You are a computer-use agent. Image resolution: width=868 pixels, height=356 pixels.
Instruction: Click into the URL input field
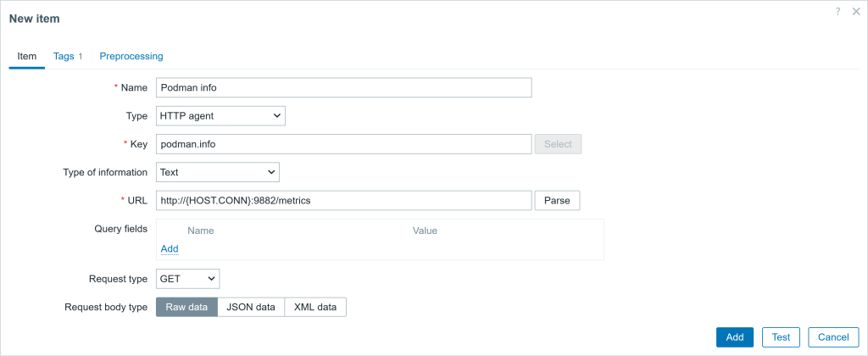(344, 200)
